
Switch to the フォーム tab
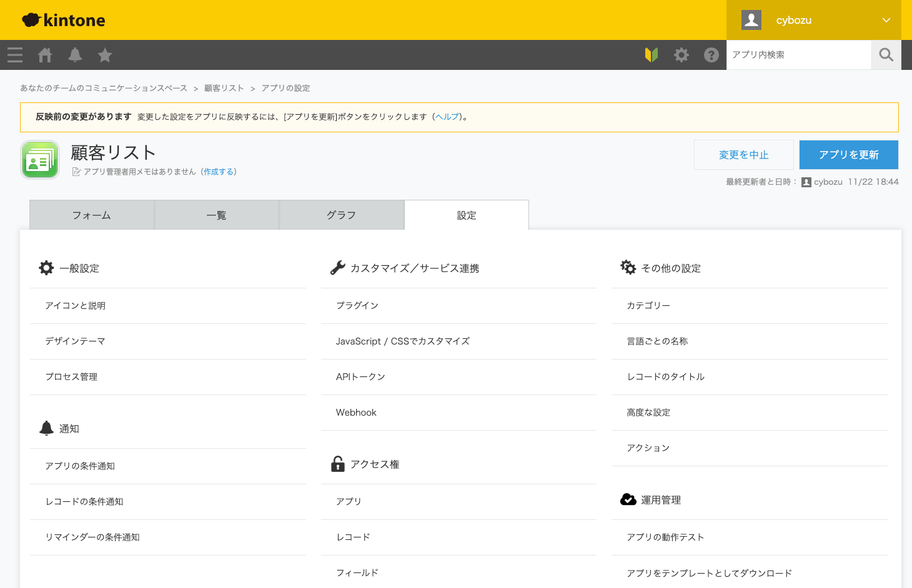(x=92, y=215)
